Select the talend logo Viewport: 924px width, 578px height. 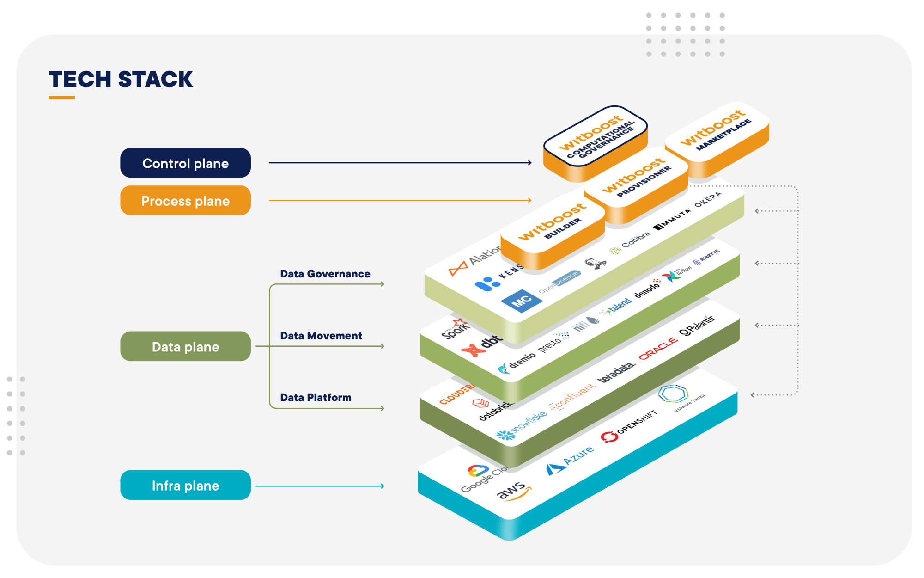coord(616,307)
